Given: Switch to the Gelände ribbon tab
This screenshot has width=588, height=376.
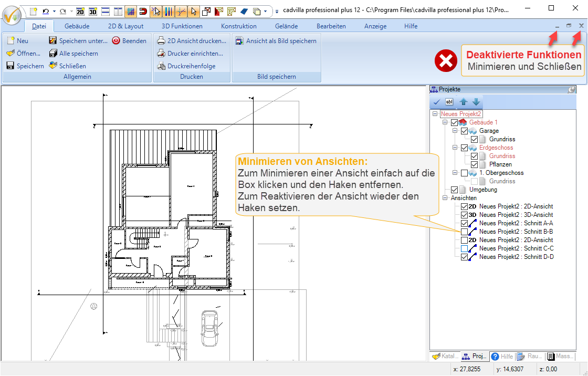Looking at the screenshot, I should point(286,26).
